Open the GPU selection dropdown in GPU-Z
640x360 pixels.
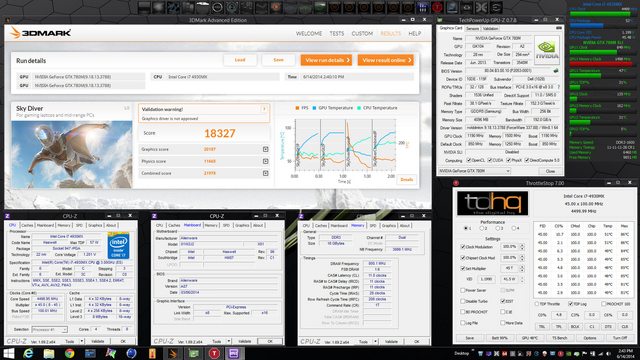click(474, 171)
